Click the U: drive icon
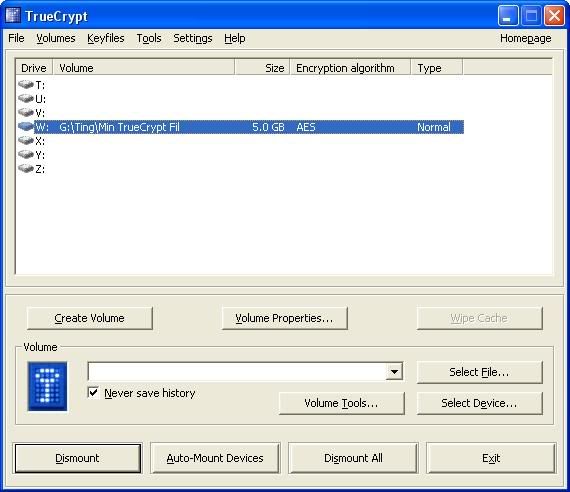This screenshot has width=570, height=492. pos(26,99)
